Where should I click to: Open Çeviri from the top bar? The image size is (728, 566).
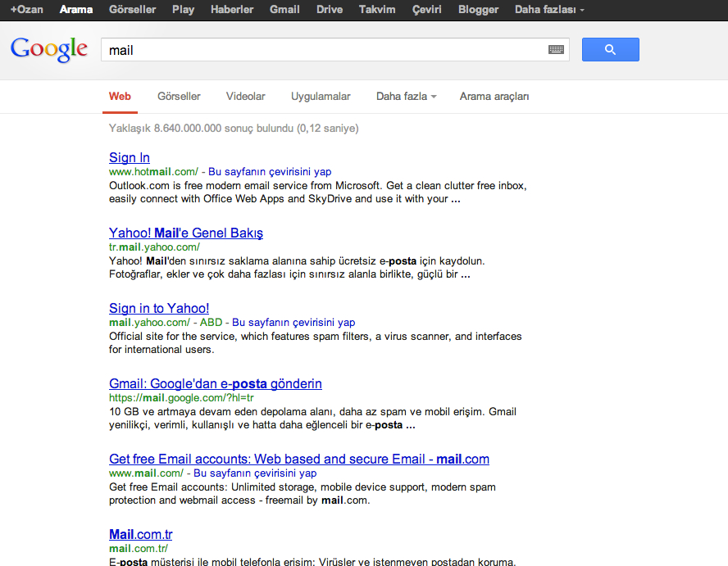426,9
